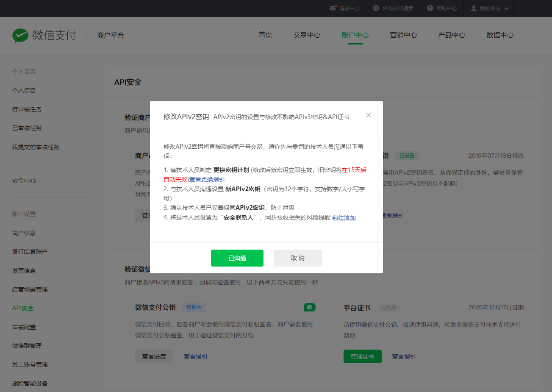552x392 pixels.
Task: Click the API安全 page heading
Action: pos(128,82)
